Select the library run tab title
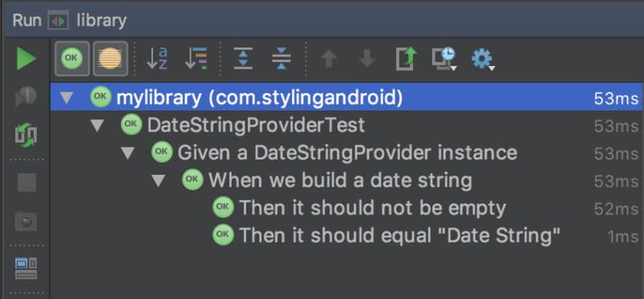Image resolution: width=644 pixels, height=299 pixels. pyautogui.click(x=101, y=20)
